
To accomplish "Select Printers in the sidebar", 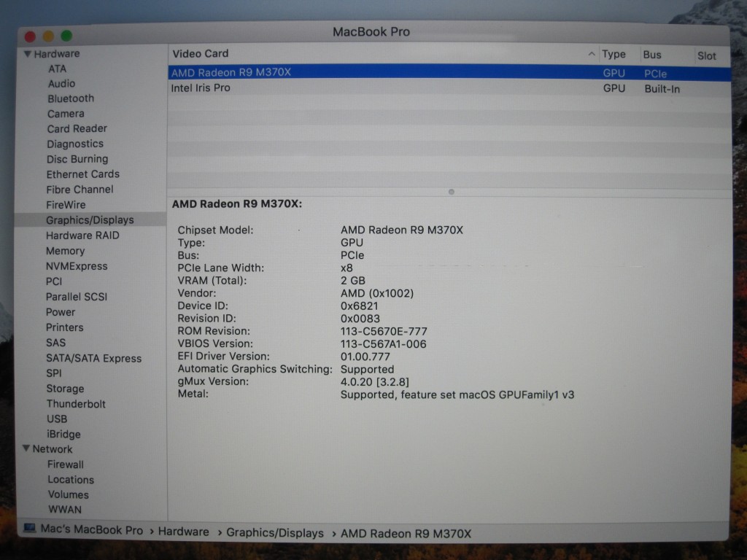I will [64, 327].
